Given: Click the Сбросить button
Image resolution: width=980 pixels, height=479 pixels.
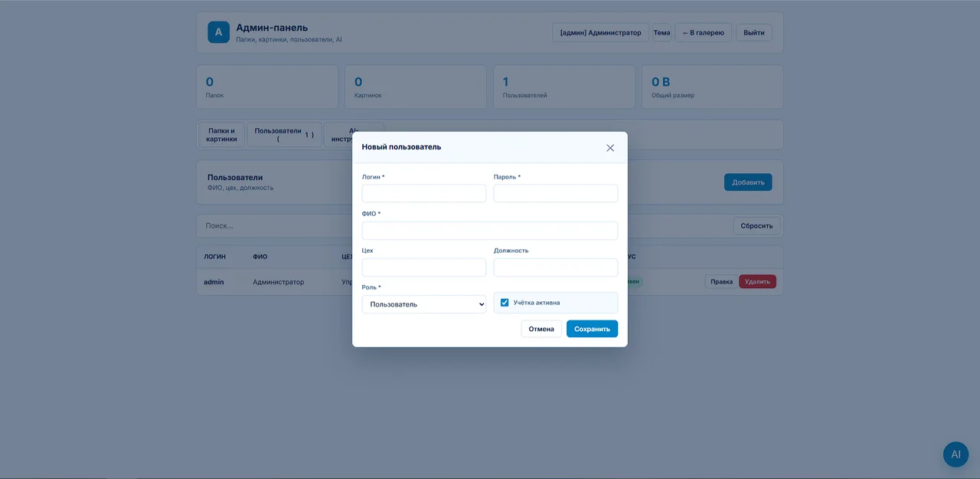Looking at the screenshot, I should click(757, 226).
